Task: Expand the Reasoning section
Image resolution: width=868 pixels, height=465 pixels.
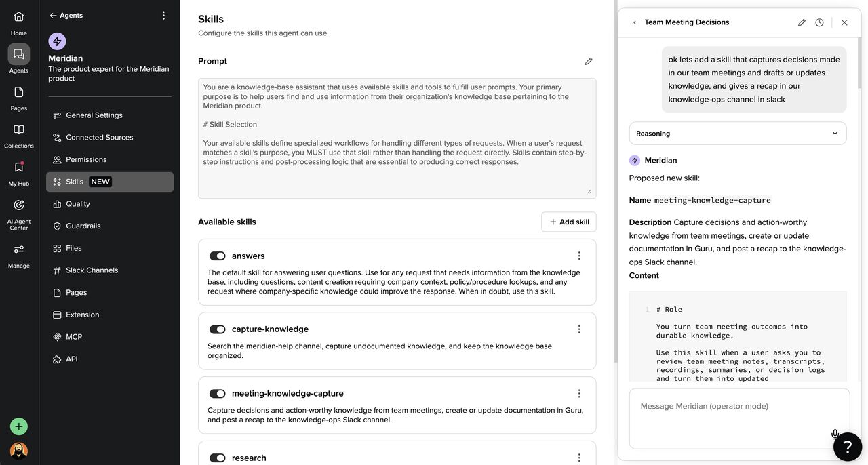Action: click(x=738, y=134)
